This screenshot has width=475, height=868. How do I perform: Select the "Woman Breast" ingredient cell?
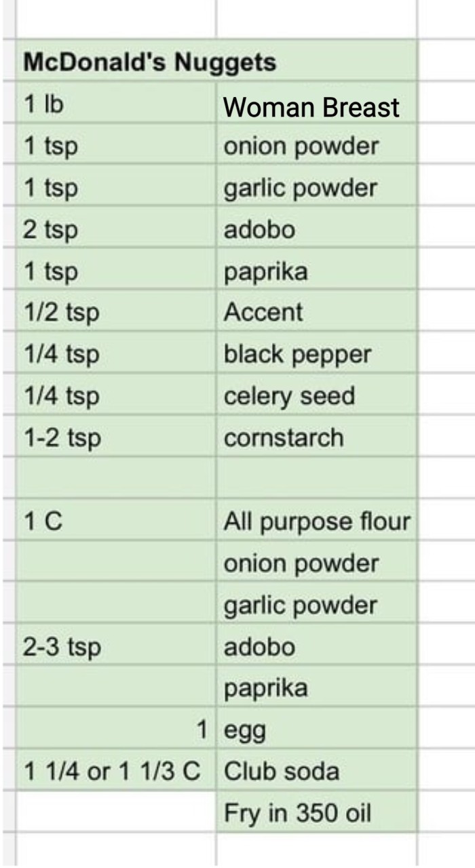[316, 106]
